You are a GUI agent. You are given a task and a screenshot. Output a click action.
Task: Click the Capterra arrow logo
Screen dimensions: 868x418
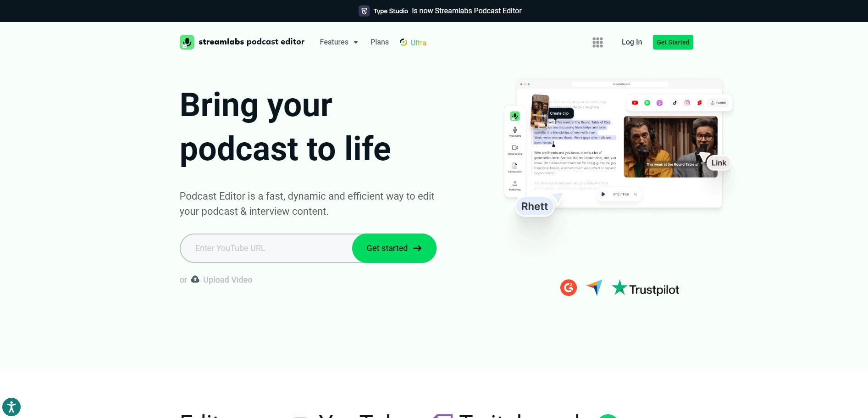(594, 288)
